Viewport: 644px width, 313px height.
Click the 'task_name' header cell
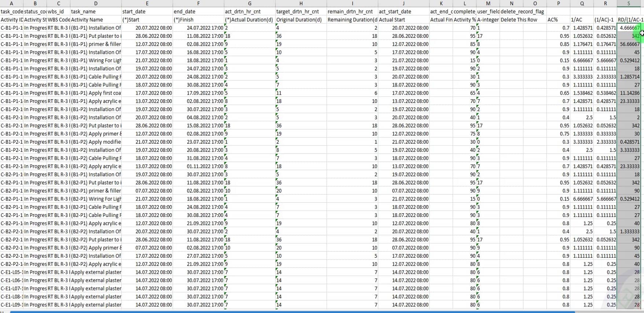click(96, 12)
